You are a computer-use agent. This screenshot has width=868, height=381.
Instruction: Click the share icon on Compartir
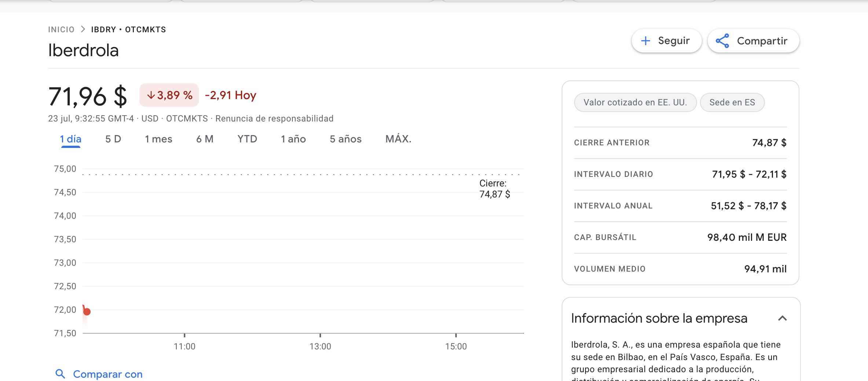click(x=722, y=41)
